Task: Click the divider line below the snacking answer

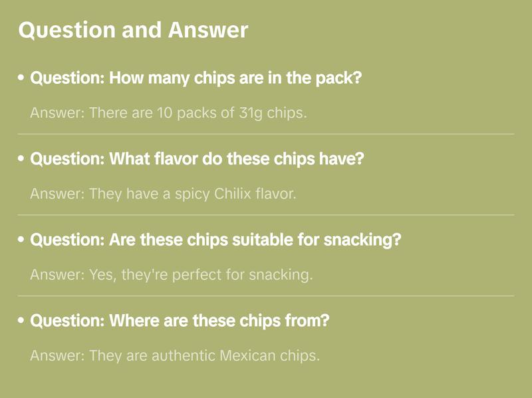Action: pos(266,296)
